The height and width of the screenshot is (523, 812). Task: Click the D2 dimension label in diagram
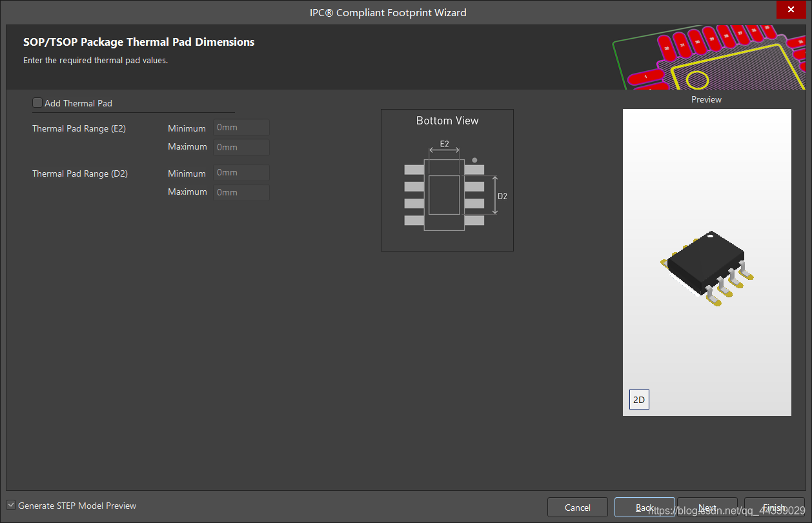click(502, 196)
